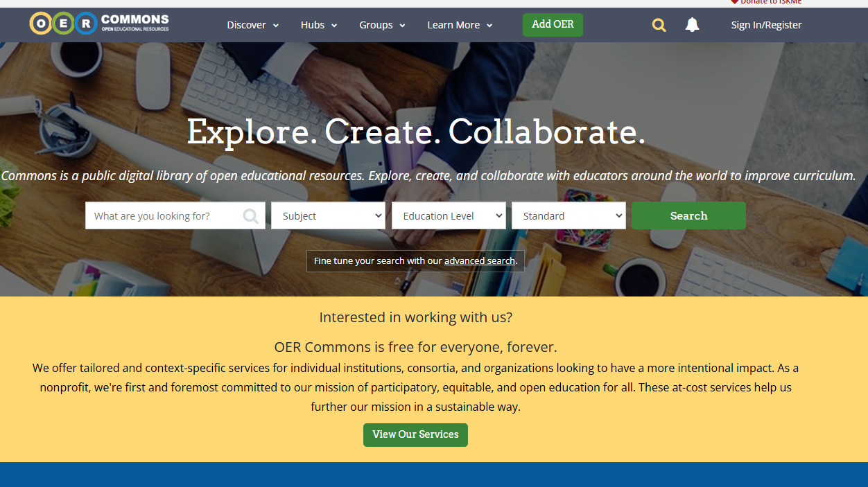Click the Add OER button
This screenshot has width=868, height=487.
[553, 24]
